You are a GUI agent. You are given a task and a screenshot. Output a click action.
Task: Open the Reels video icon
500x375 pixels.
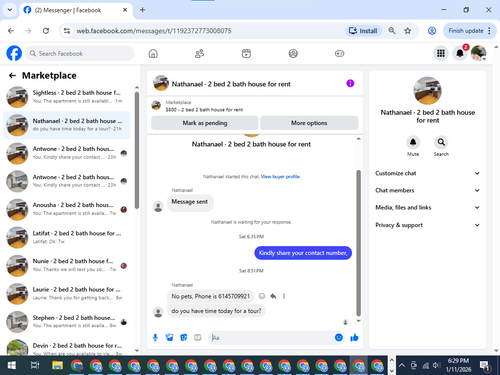pos(246,53)
